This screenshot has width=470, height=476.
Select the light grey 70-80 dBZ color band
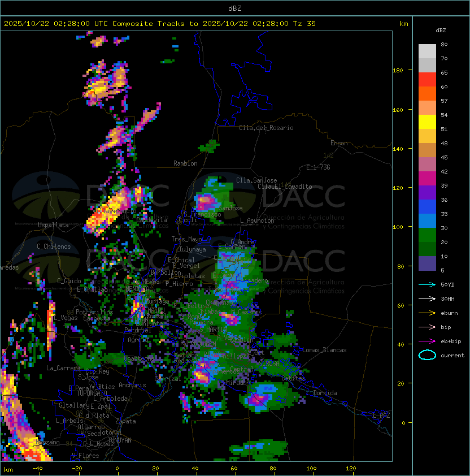pos(427,51)
